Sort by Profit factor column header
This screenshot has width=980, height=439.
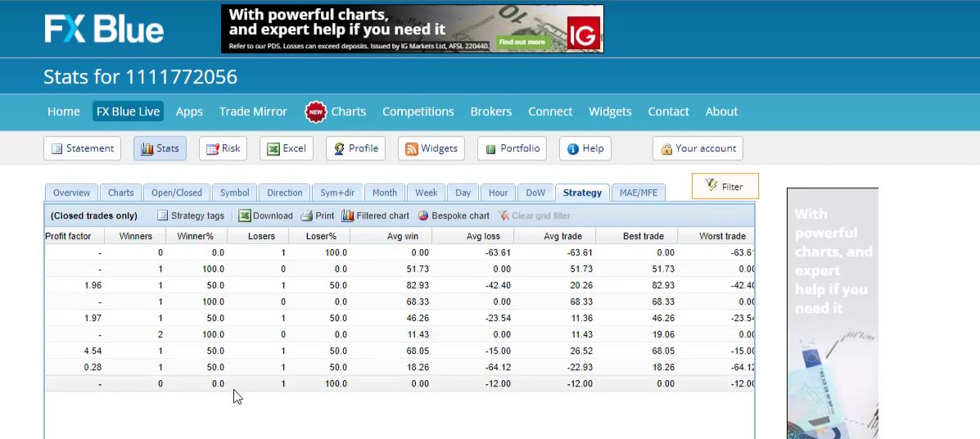coord(73,236)
